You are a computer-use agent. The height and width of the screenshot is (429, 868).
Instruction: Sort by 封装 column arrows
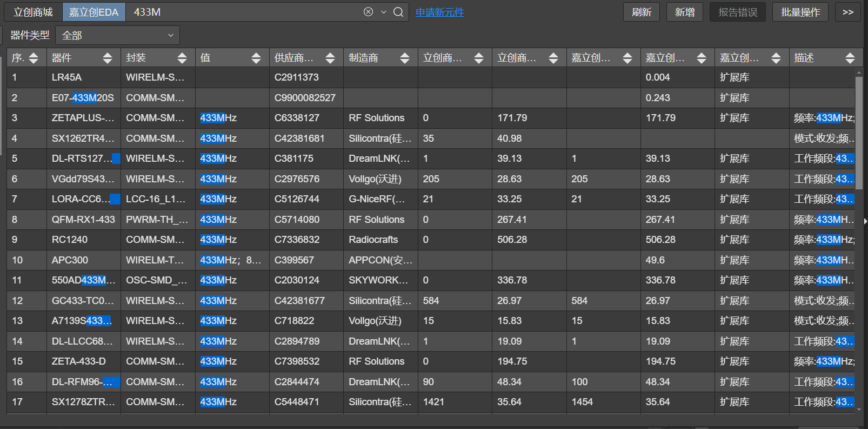(182, 58)
